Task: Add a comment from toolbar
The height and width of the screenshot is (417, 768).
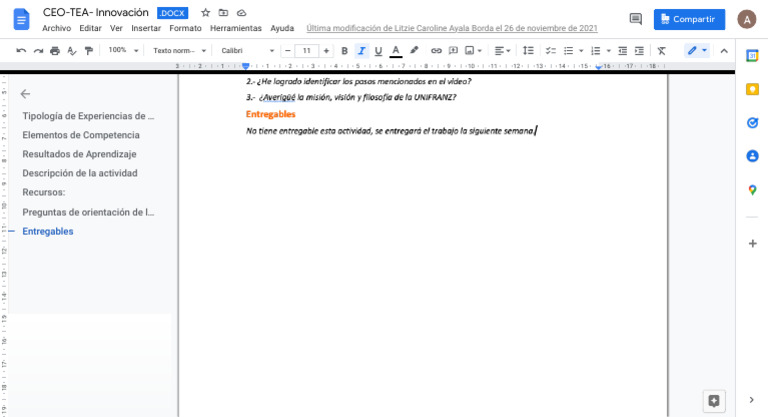Action: click(x=454, y=50)
